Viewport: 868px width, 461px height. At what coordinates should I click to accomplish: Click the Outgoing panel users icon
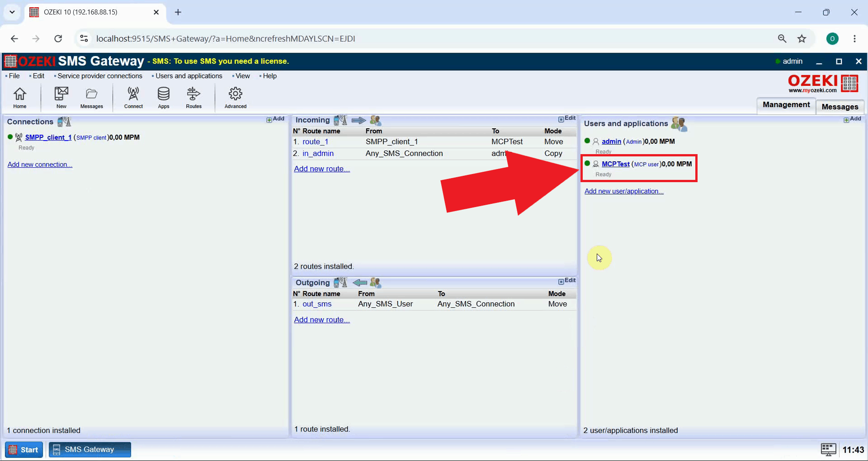click(x=375, y=282)
